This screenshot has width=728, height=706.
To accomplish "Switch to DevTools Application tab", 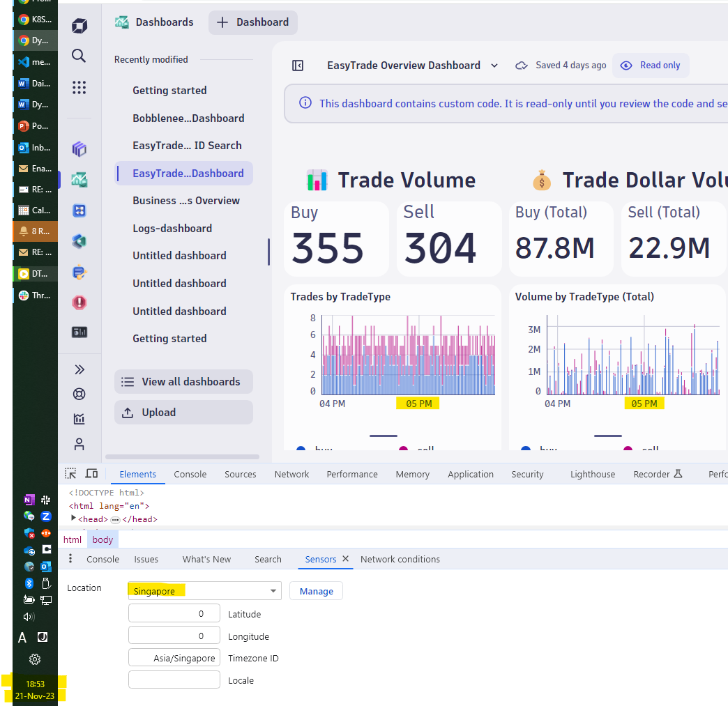I will [470, 475].
